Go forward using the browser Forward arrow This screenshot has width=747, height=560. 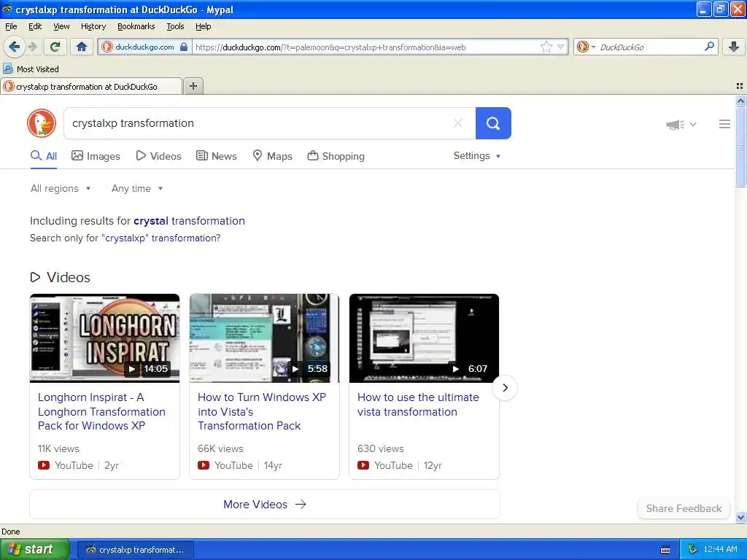click(x=32, y=47)
